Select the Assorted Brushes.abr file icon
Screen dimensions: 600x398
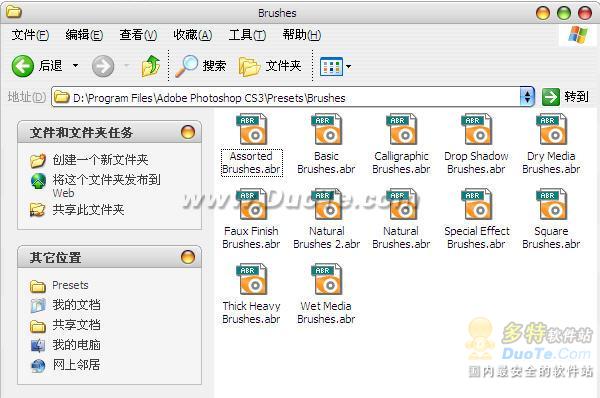point(251,129)
